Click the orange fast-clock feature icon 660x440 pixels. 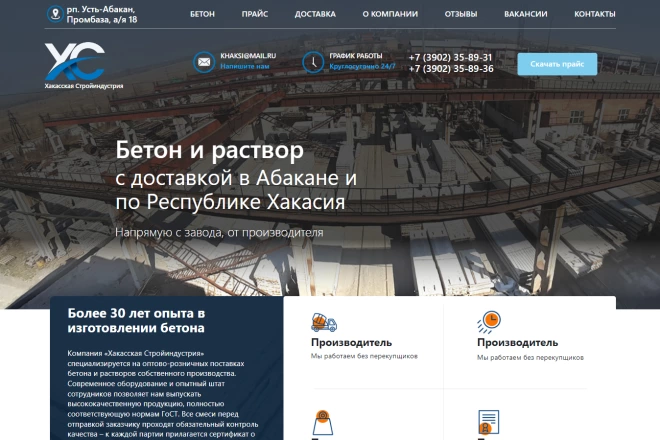[489, 321]
